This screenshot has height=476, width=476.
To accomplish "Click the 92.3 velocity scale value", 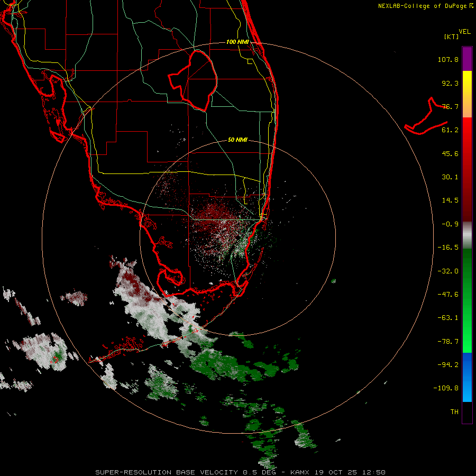I will (450, 83).
